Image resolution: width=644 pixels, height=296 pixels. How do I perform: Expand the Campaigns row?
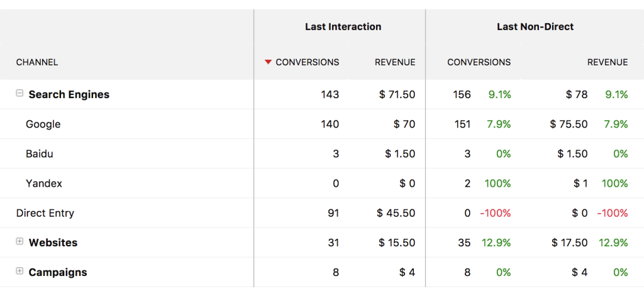(x=19, y=271)
